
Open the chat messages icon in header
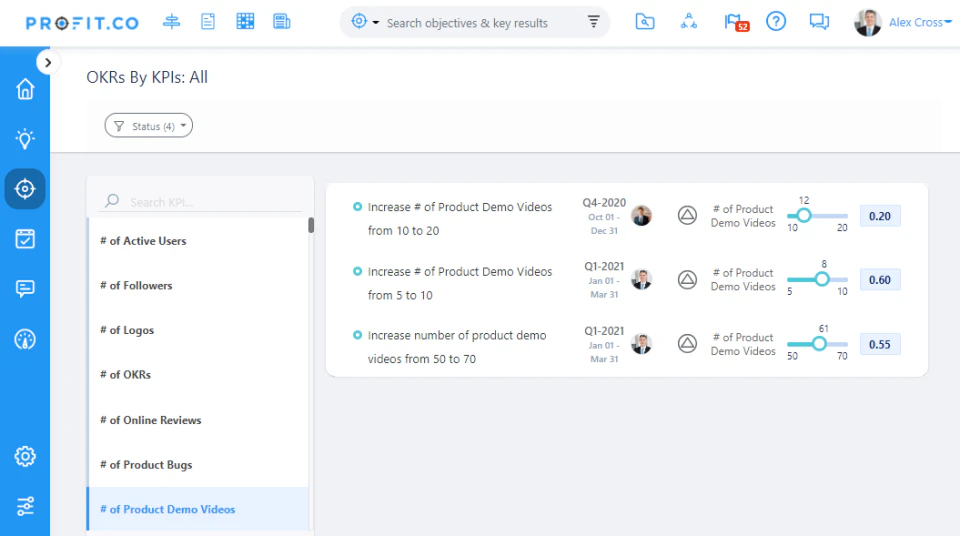[819, 22]
